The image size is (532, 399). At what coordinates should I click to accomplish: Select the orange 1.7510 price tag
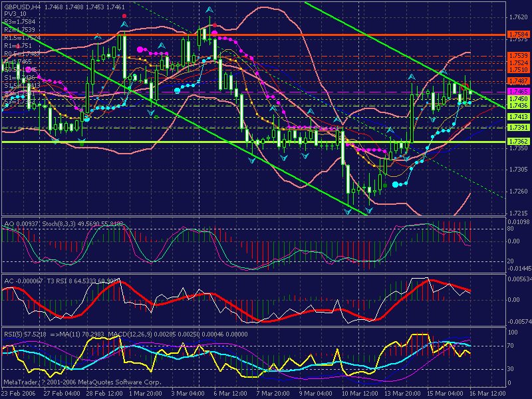(518, 70)
